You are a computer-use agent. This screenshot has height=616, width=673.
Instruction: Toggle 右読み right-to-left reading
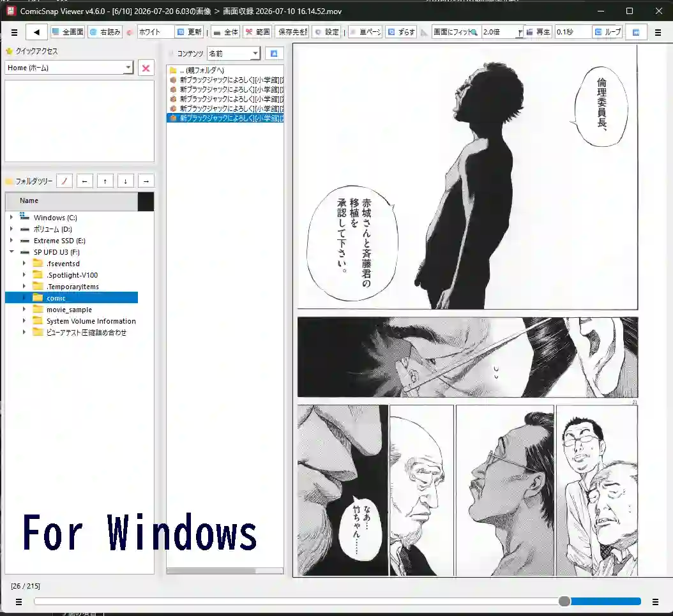105,32
